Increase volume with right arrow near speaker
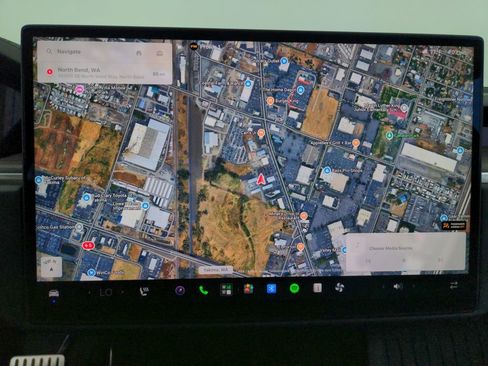The image size is (488, 366). pyautogui.click(x=414, y=286)
